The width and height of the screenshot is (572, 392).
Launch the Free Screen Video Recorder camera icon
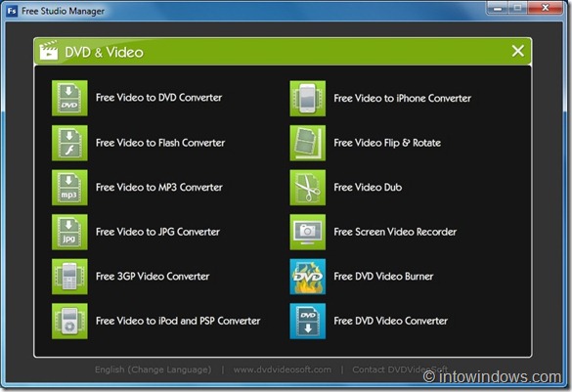(x=308, y=232)
